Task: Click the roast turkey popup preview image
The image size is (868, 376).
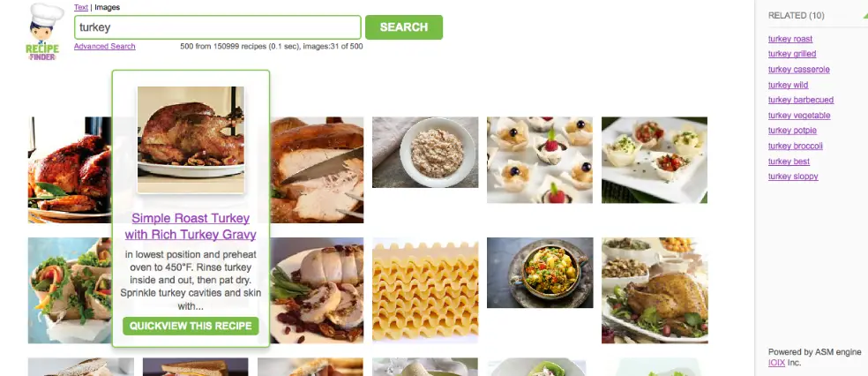Action: click(191, 139)
